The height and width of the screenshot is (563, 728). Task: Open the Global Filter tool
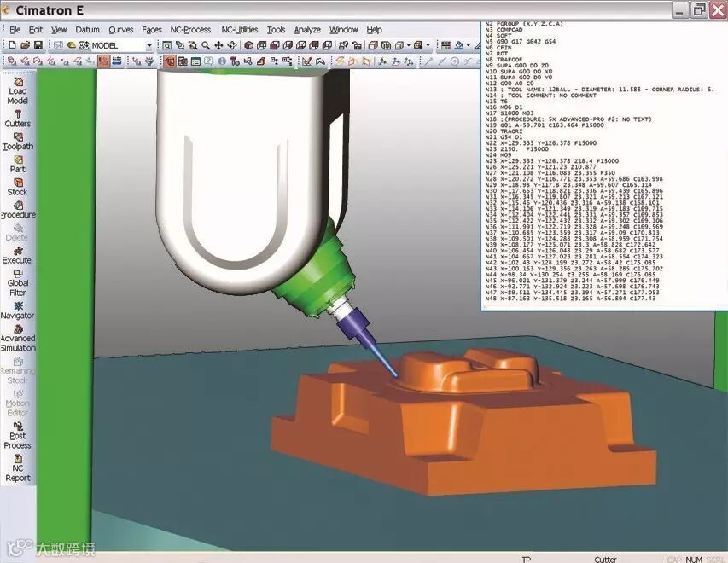[x=18, y=282]
